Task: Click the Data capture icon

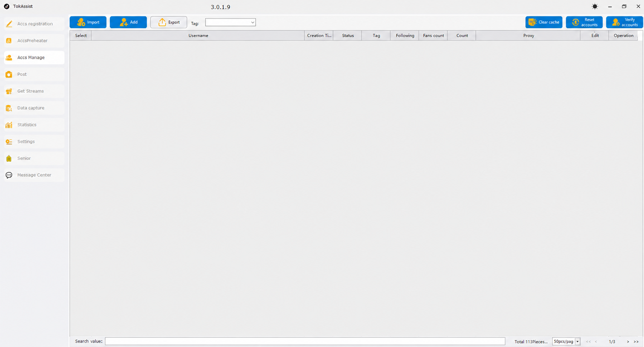Action: click(9, 108)
